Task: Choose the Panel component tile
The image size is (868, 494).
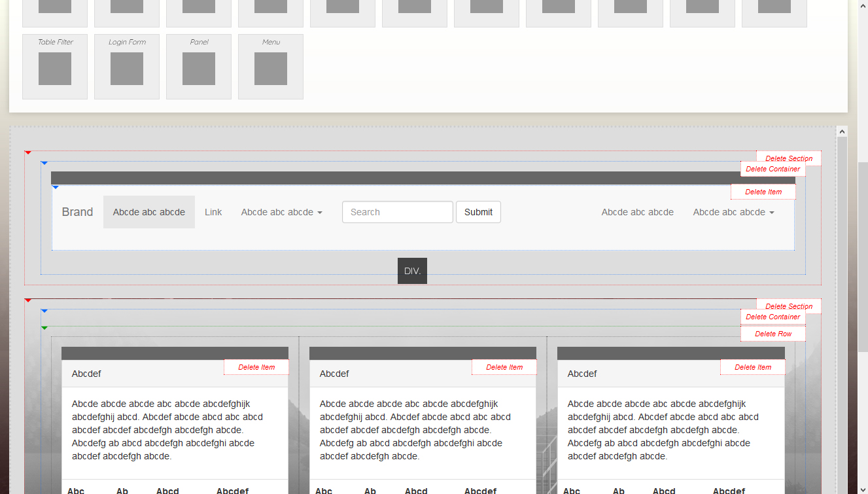Action: (x=199, y=67)
